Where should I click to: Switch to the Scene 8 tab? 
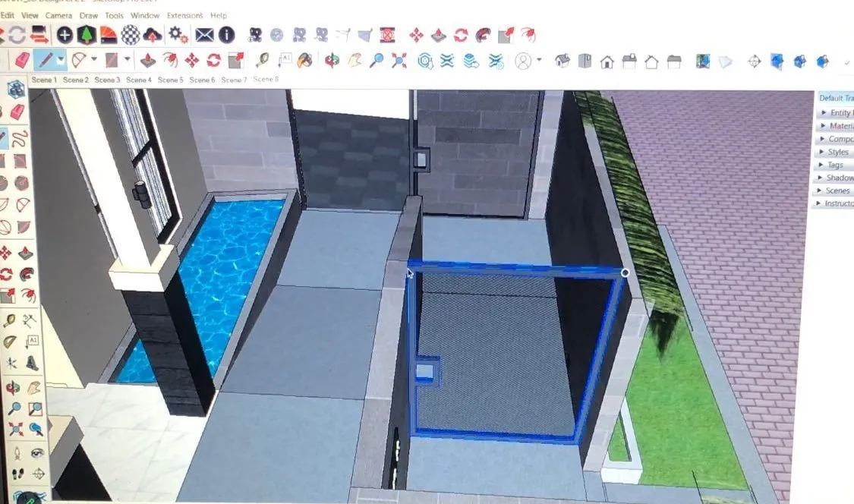[265, 79]
